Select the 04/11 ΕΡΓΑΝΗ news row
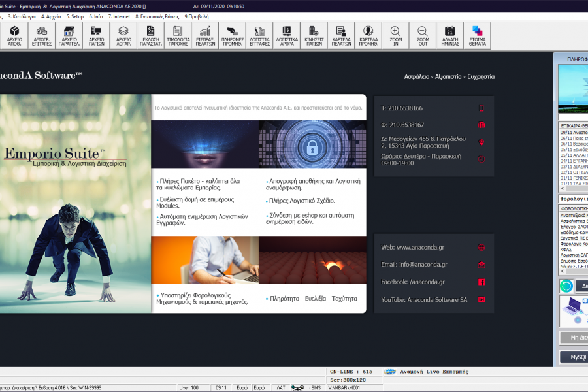This screenshot has width=588, height=392. point(574,161)
